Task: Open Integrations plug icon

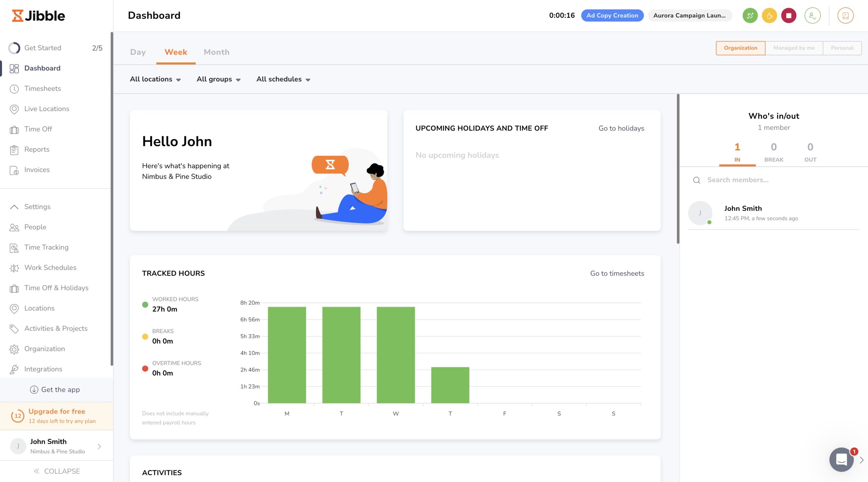Action: pos(14,369)
